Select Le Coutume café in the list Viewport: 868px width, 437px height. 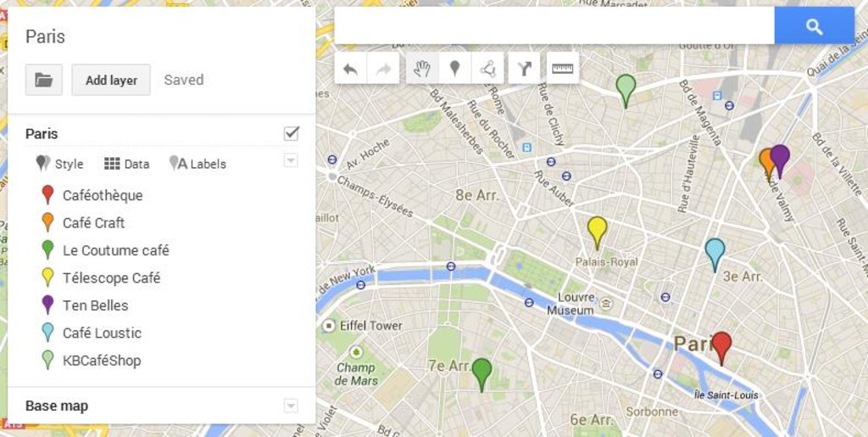click(115, 250)
